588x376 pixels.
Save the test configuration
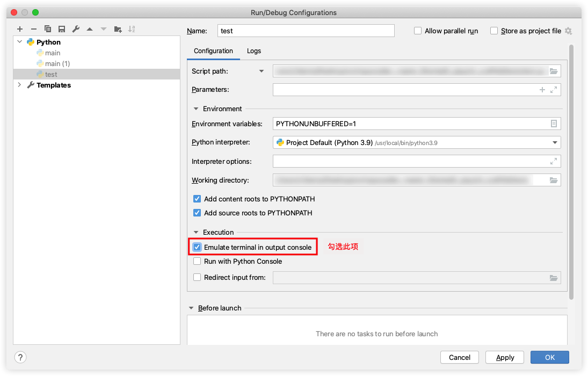click(x=61, y=28)
